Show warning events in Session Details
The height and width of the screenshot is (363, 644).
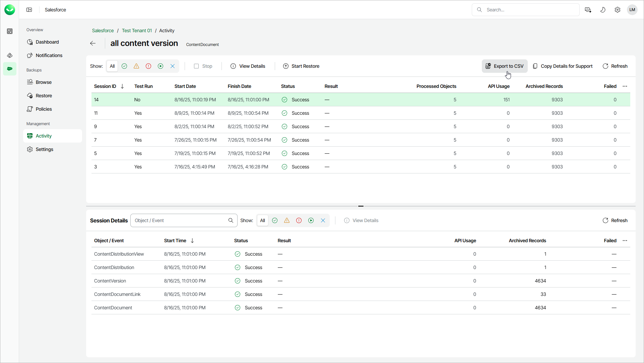(x=287, y=220)
